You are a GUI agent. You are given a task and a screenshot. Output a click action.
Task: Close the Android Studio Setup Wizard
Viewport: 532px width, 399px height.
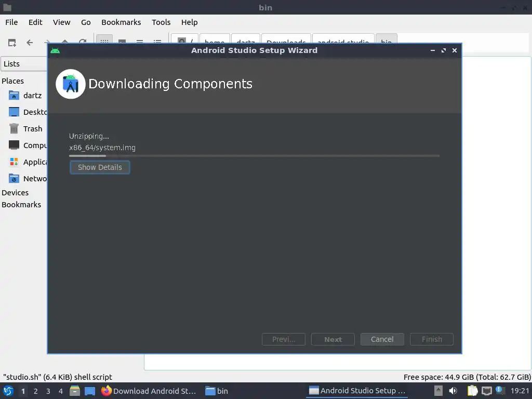pos(454,50)
